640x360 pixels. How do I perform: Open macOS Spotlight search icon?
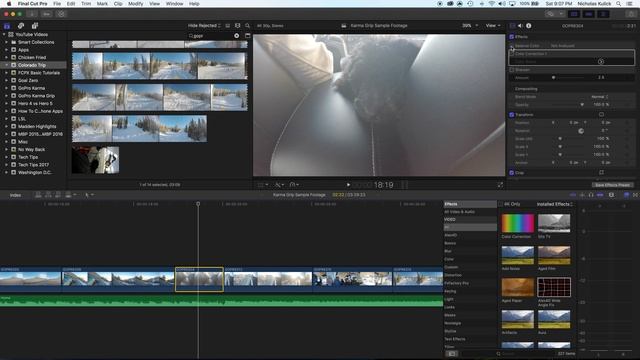pos(619,4)
